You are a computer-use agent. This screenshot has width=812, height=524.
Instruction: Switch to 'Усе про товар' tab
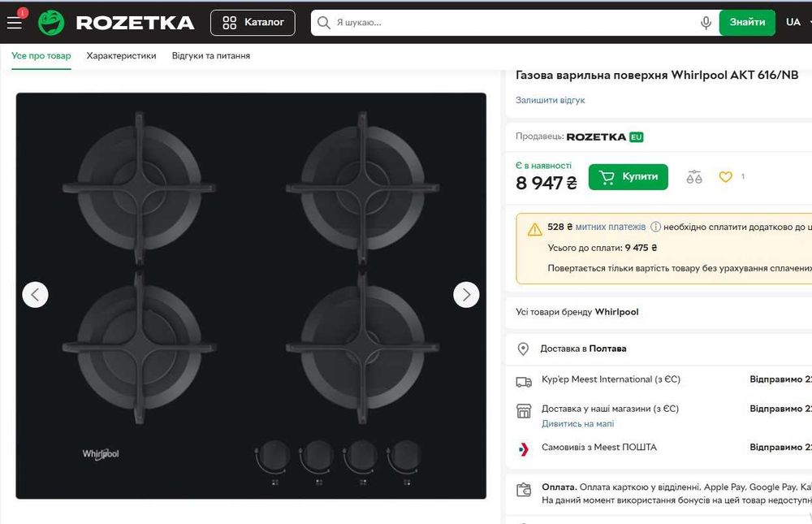tap(41, 56)
